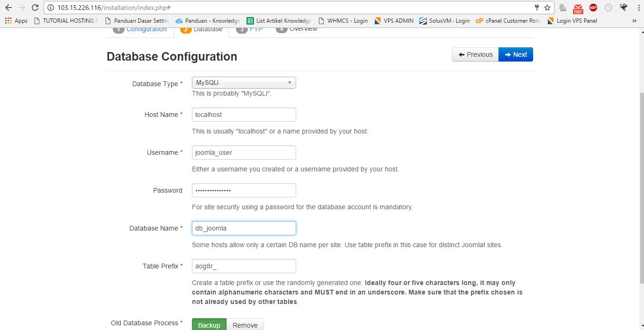
Task: Go back to the Configuration step tab
Action: pyautogui.click(x=141, y=28)
